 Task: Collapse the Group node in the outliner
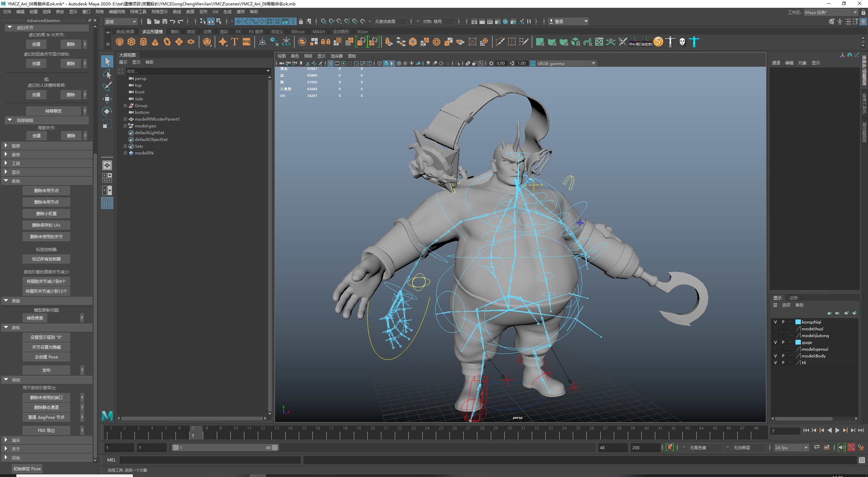tap(125, 105)
